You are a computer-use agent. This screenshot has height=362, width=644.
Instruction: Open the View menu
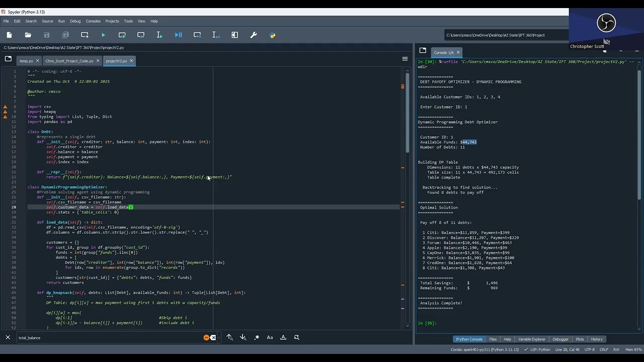point(141,21)
